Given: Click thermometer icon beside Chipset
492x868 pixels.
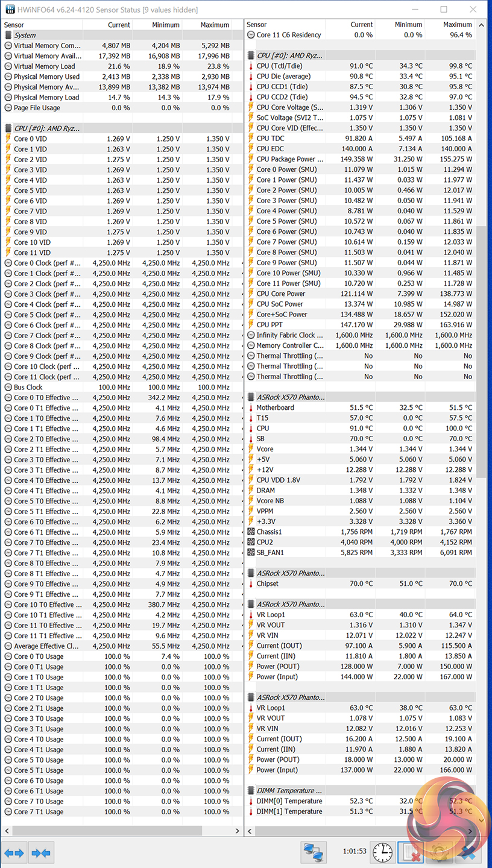Looking at the screenshot, I should click(251, 584).
